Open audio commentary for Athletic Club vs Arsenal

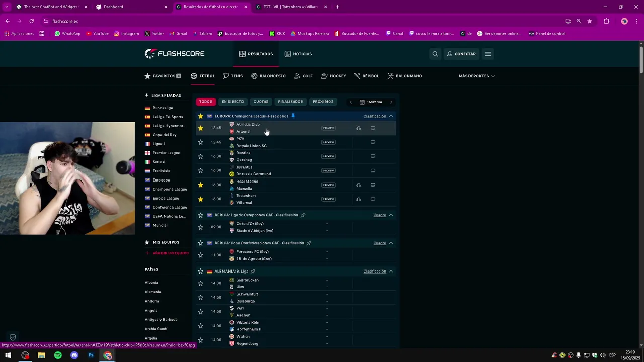[358, 128]
